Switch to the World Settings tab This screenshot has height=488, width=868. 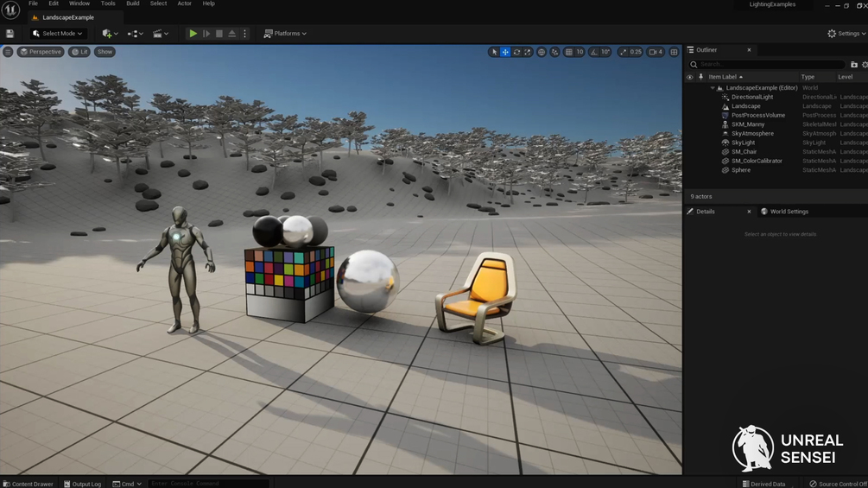click(784, 212)
